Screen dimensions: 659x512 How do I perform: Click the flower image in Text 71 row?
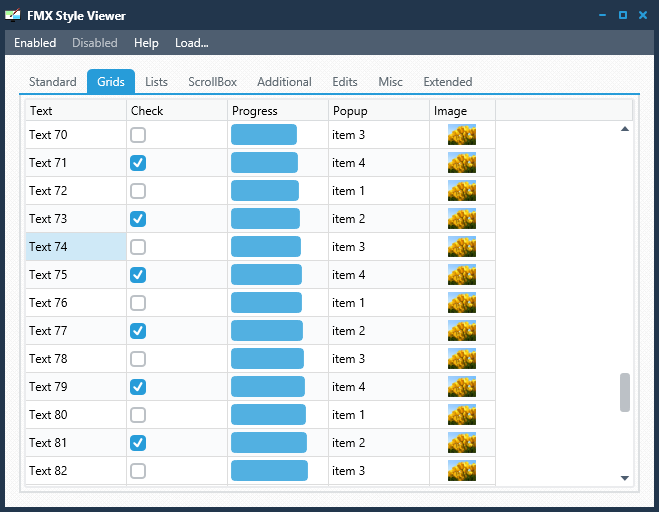click(x=462, y=163)
